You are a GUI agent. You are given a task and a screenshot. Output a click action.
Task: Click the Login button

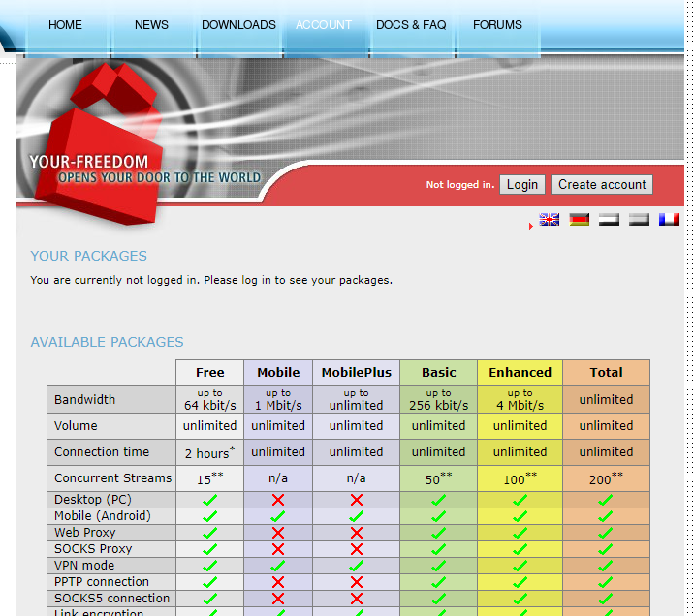(522, 184)
